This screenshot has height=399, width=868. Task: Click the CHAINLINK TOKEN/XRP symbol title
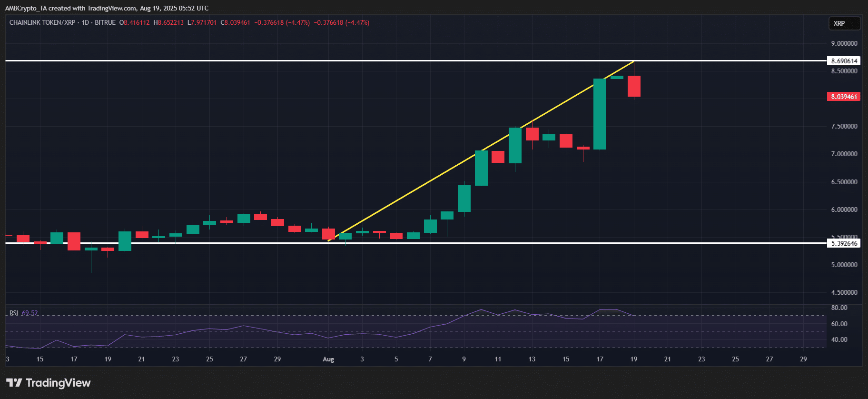click(42, 22)
